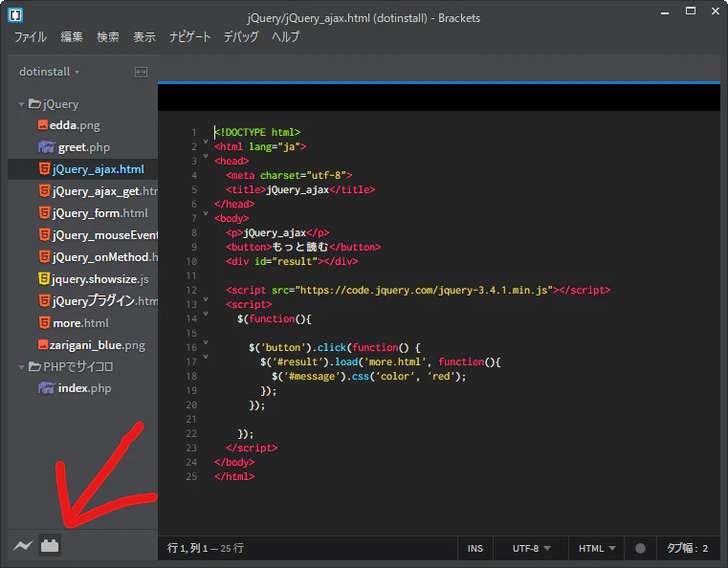Click cursor position 行1, 列1 status text
This screenshot has width=728, height=568.
(x=188, y=549)
